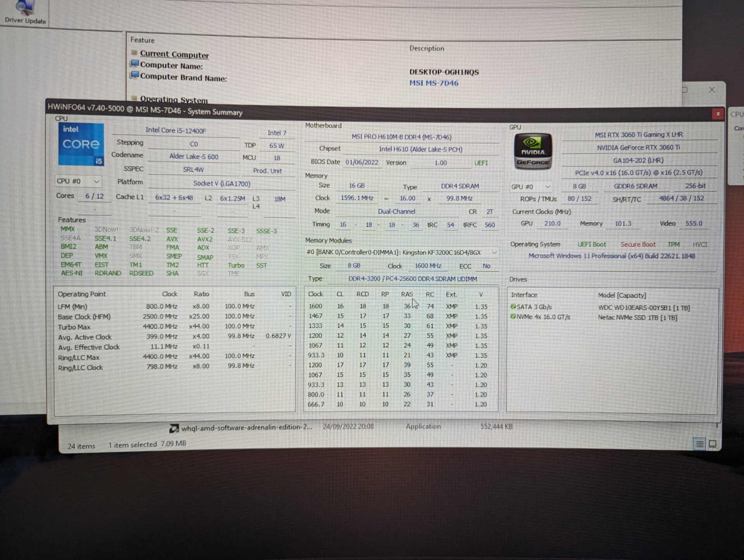Click the Computer Name row icon

(134, 64)
